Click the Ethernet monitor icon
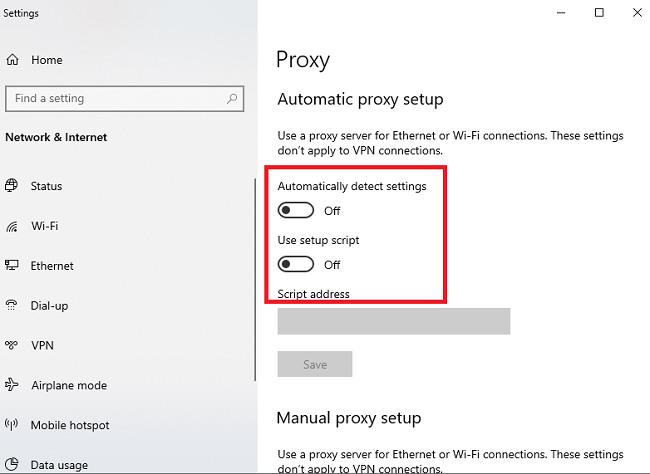 (x=12, y=266)
